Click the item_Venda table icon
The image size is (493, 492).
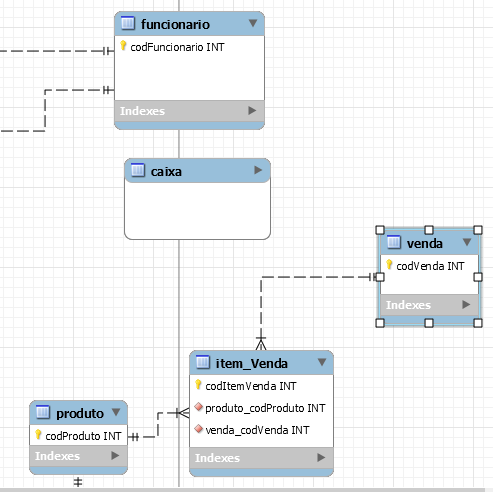pyautogui.click(x=203, y=362)
